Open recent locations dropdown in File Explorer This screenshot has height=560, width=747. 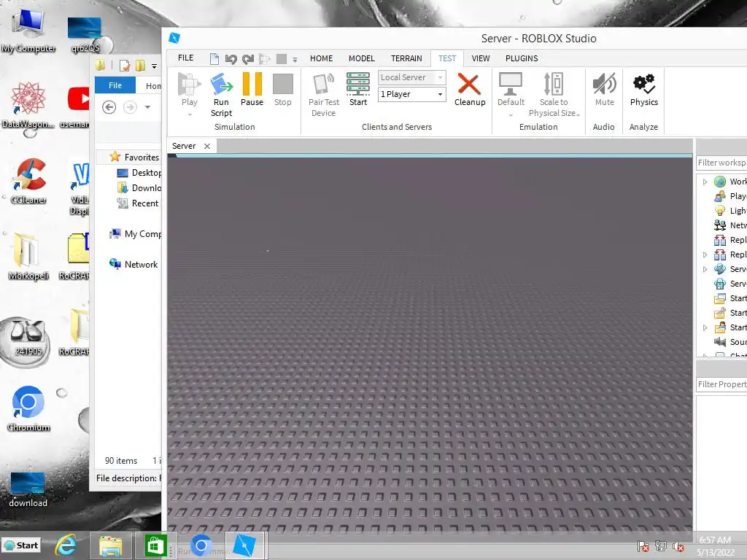pyautogui.click(x=147, y=107)
